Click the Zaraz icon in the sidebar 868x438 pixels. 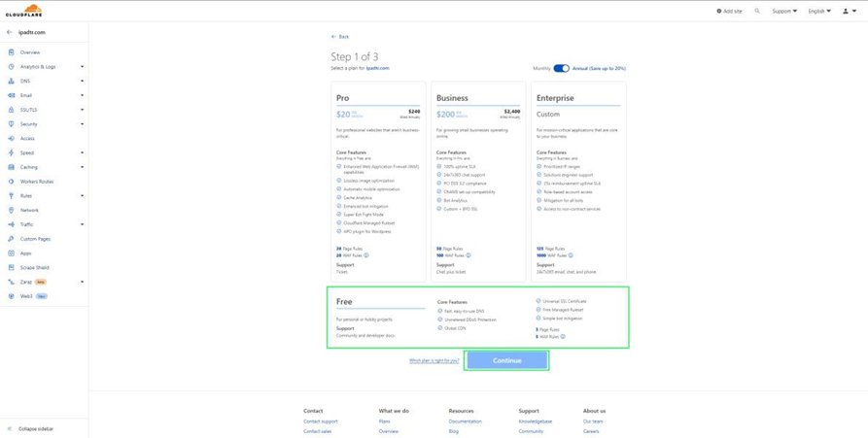point(11,282)
